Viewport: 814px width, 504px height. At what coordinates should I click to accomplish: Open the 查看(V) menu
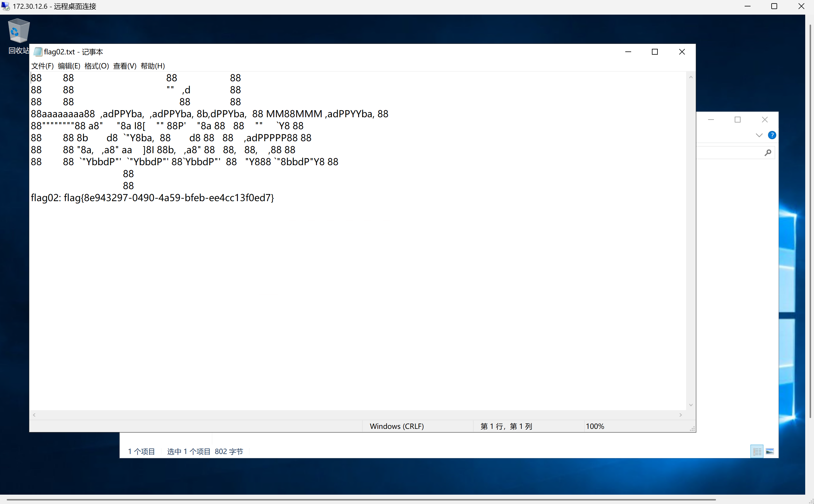tap(124, 66)
